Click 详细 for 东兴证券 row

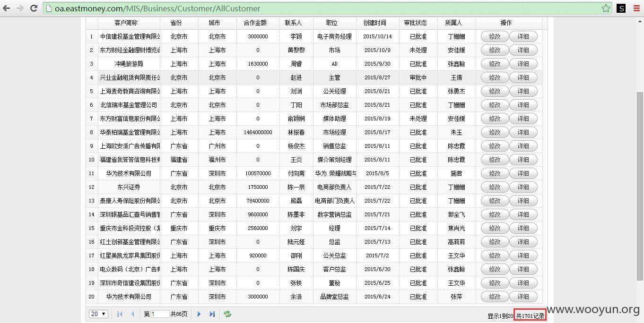pyautogui.click(x=523, y=187)
